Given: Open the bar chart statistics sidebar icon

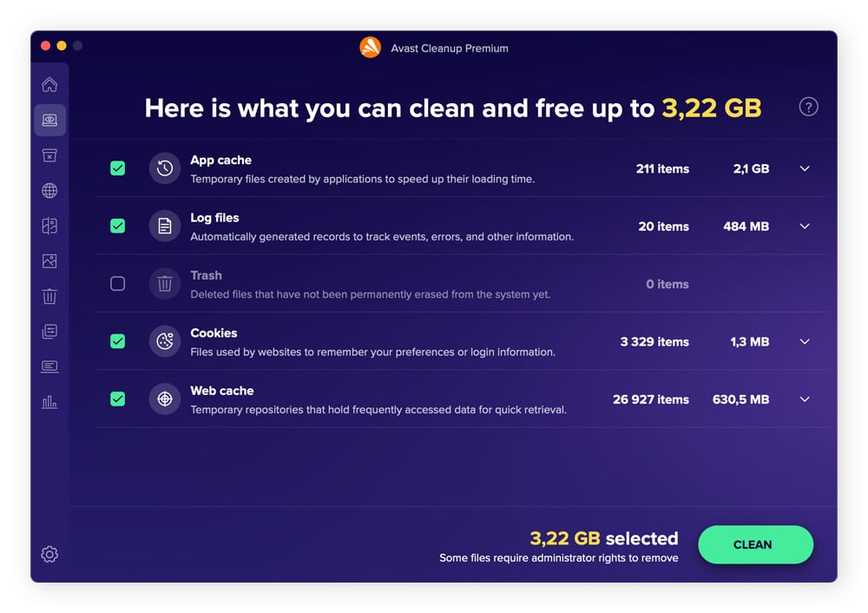Looking at the screenshot, I should pos(49,402).
